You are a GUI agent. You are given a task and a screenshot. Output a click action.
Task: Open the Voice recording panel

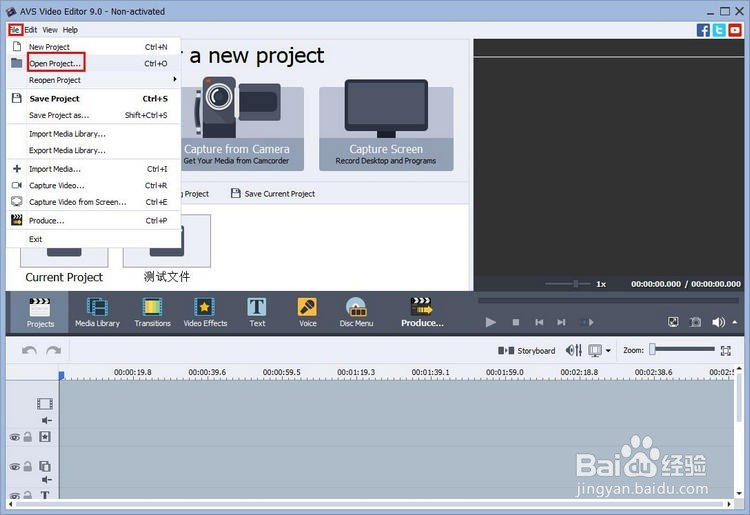coord(308,312)
